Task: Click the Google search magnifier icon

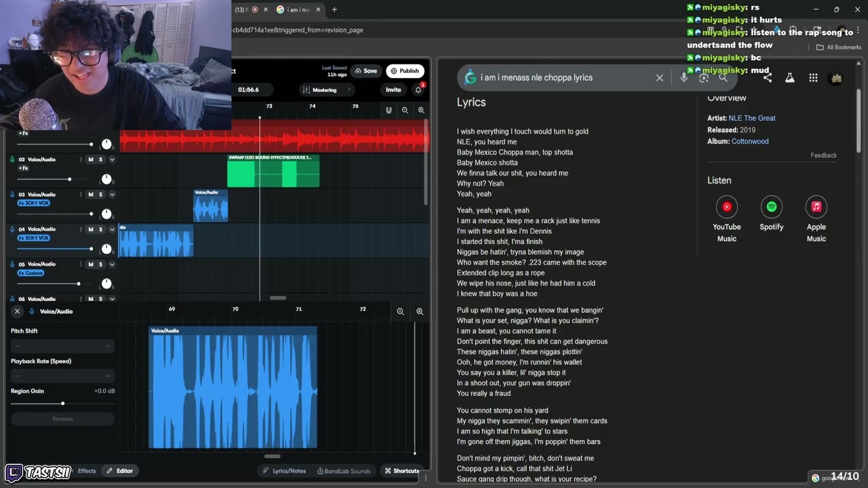Action: click(x=723, y=78)
